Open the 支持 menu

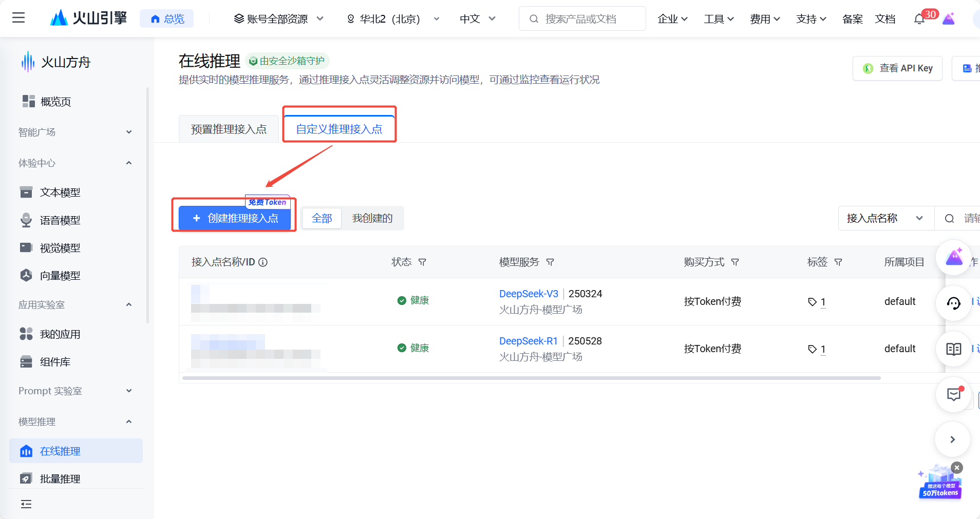click(811, 19)
